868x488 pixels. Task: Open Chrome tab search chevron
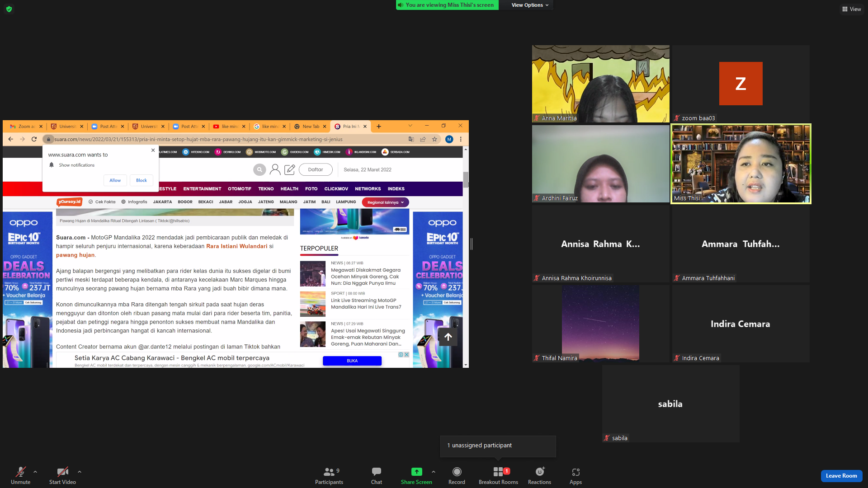tap(410, 126)
